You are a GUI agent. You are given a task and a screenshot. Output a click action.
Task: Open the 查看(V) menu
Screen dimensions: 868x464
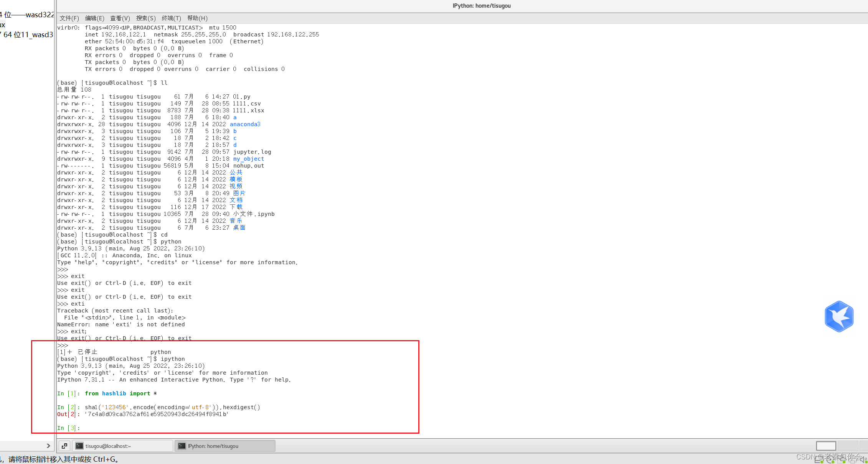click(x=120, y=18)
